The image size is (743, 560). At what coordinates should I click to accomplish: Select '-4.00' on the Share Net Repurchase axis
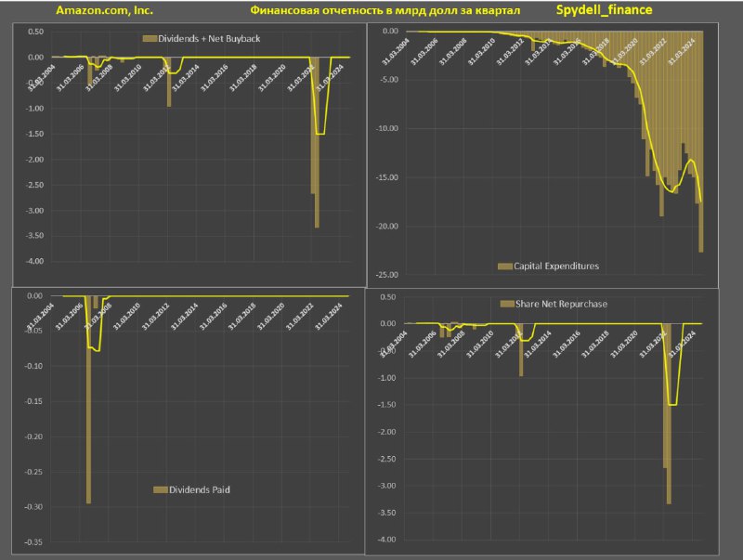coord(386,540)
